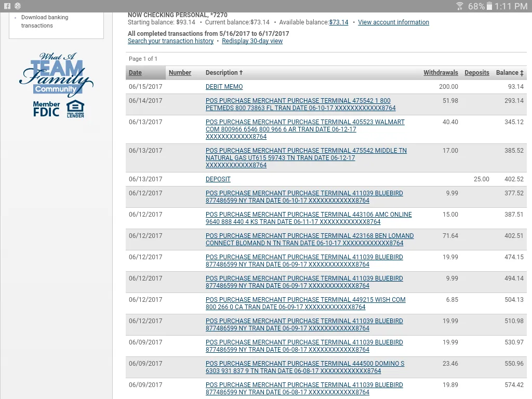Open Search your transaction history link

(x=170, y=41)
